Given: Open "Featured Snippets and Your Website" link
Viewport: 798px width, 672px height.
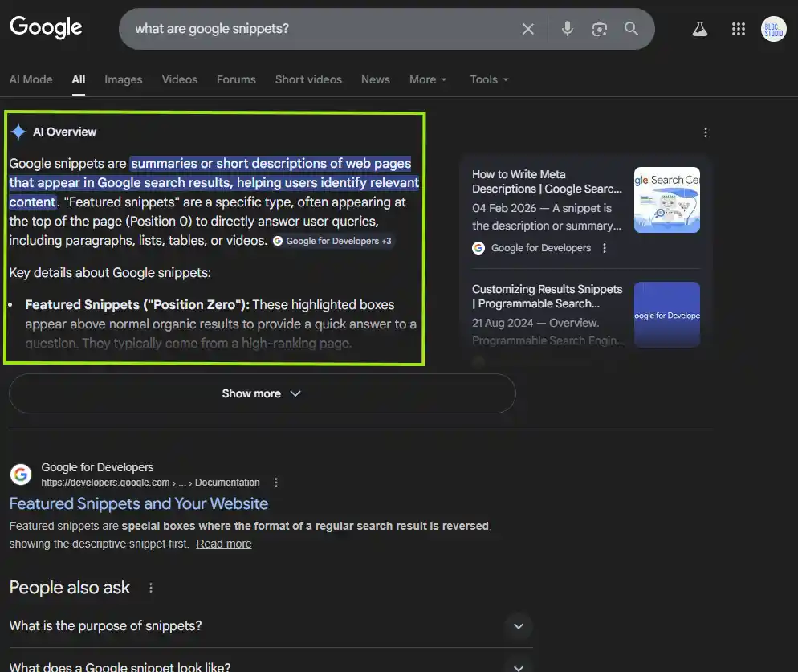Looking at the screenshot, I should 138,503.
